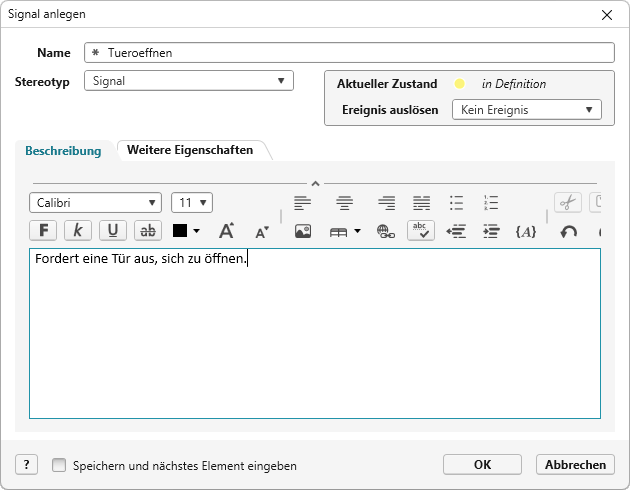Image resolution: width=630 pixels, height=490 pixels.
Task: Open the table options dropdown arrow
Action: 357,231
